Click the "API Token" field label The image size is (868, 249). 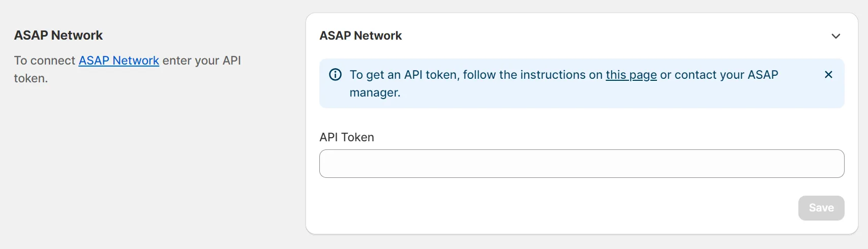click(x=347, y=137)
